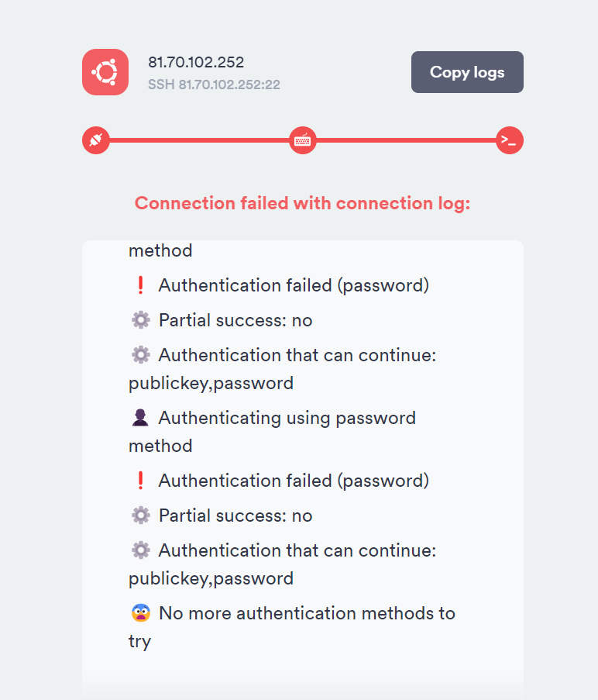Screen dimensions: 598x700
Task: Click the Ubuntu host logo icon
Action: pyautogui.click(x=105, y=72)
